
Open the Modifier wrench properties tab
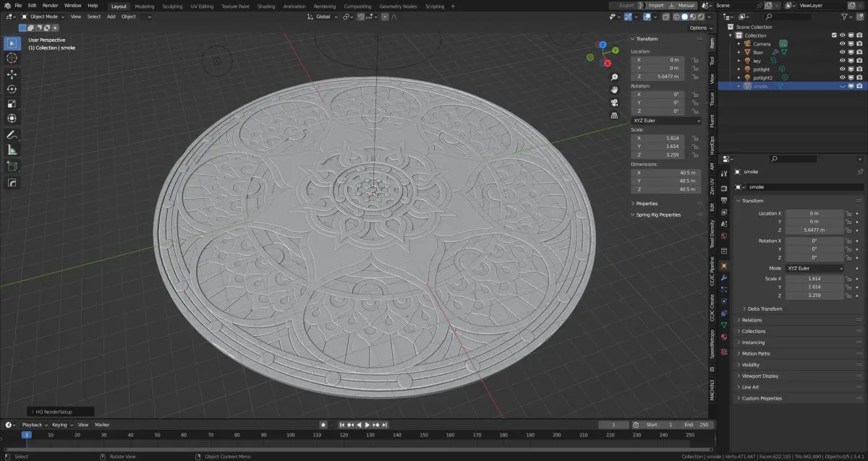[x=724, y=277]
